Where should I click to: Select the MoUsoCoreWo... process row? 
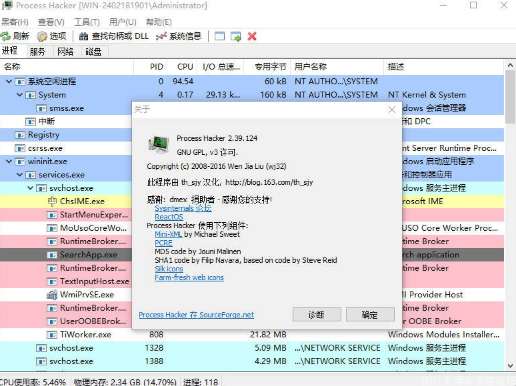[67, 228]
